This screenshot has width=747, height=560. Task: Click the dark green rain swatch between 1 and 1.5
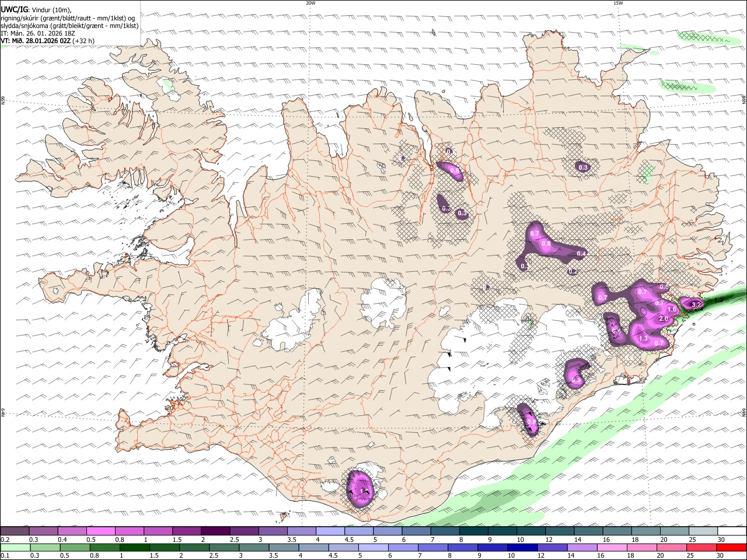134,547
